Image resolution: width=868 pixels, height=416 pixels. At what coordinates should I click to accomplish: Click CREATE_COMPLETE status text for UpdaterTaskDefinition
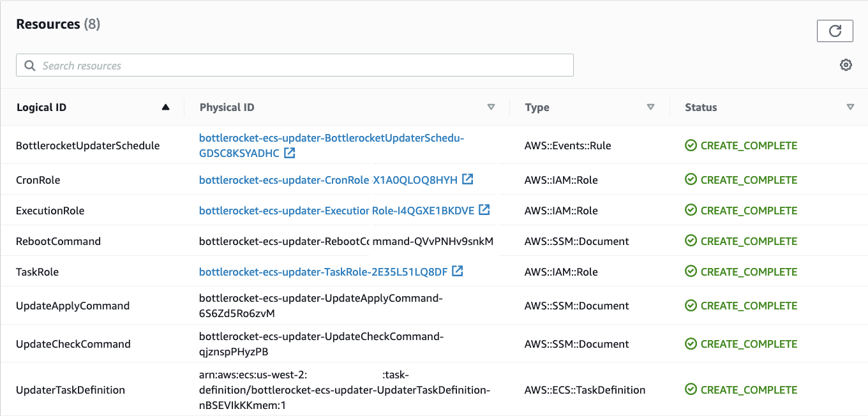pyautogui.click(x=749, y=390)
